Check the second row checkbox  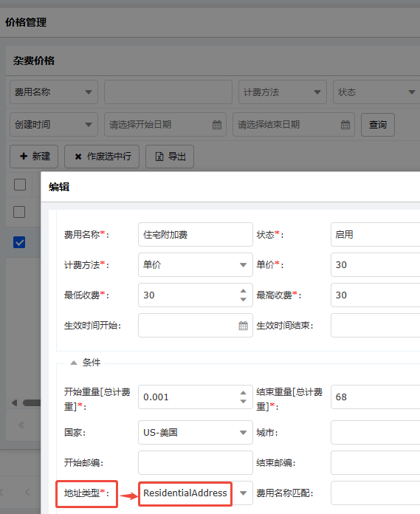point(19,212)
